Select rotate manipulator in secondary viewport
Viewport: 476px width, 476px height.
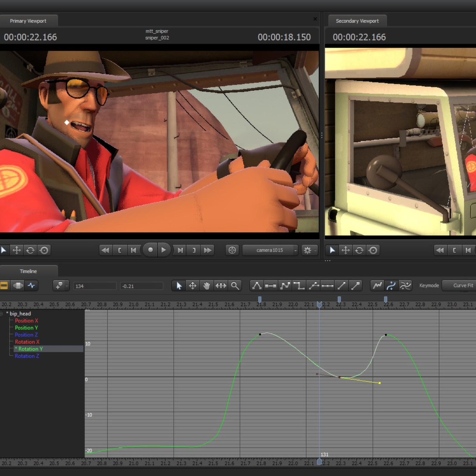coord(359,250)
